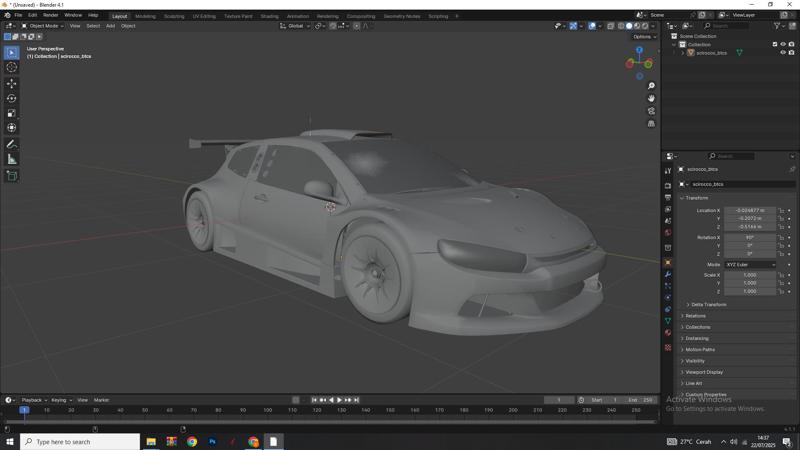The image size is (800, 450).
Task: Open the viewport Add menu
Action: tap(110, 26)
